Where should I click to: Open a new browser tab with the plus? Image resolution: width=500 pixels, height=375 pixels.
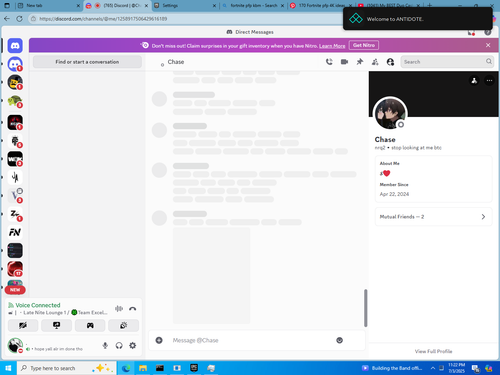[x=429, y=5]
